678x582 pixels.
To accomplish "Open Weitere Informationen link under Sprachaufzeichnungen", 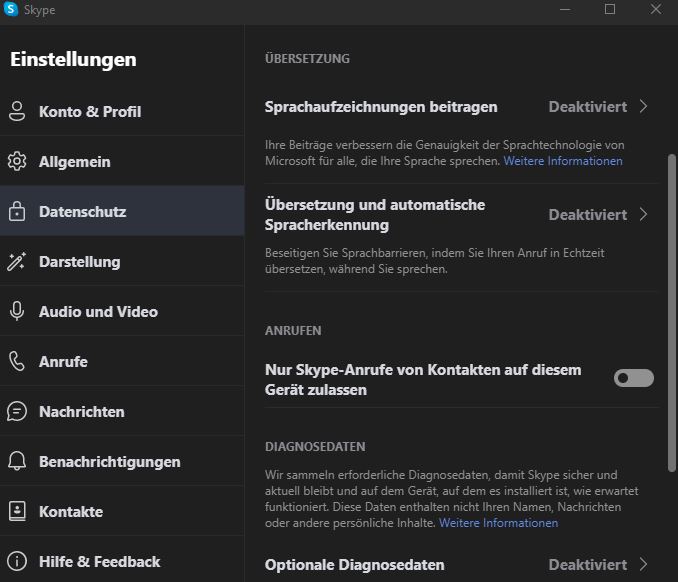I will 563,161.
